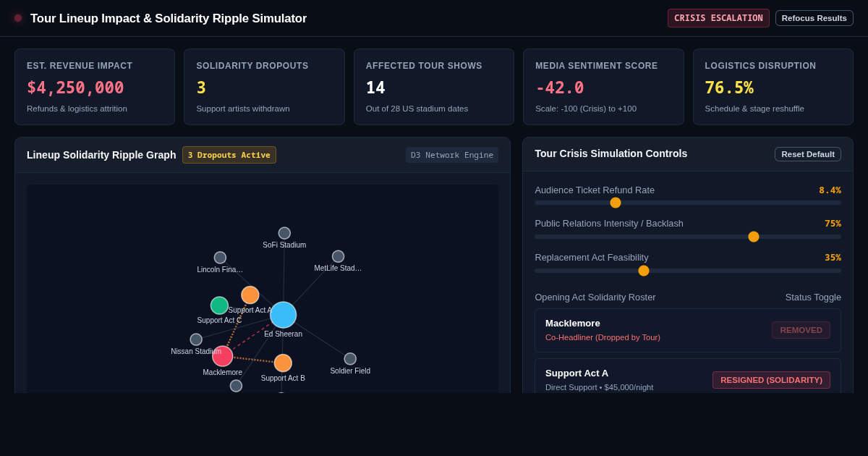Click the 8.4% refund rate value
The image size is (868, 456).
pos(830,190)
